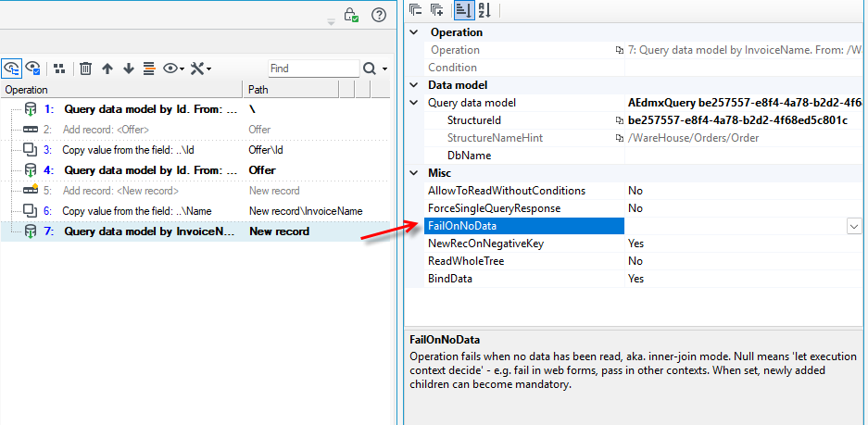Select row 2: Add record <Offer>
Screen dimensions: 868x425
195,130
